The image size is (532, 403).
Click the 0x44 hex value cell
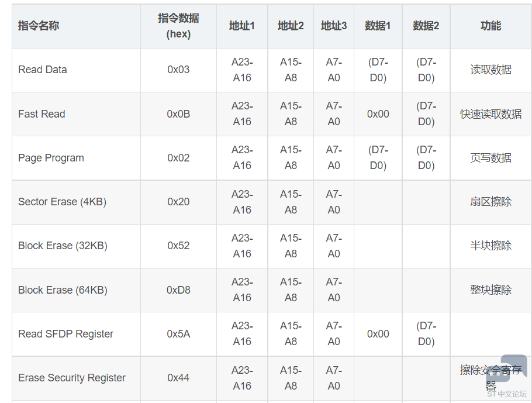pyautogui.click(x=178, y=377)
